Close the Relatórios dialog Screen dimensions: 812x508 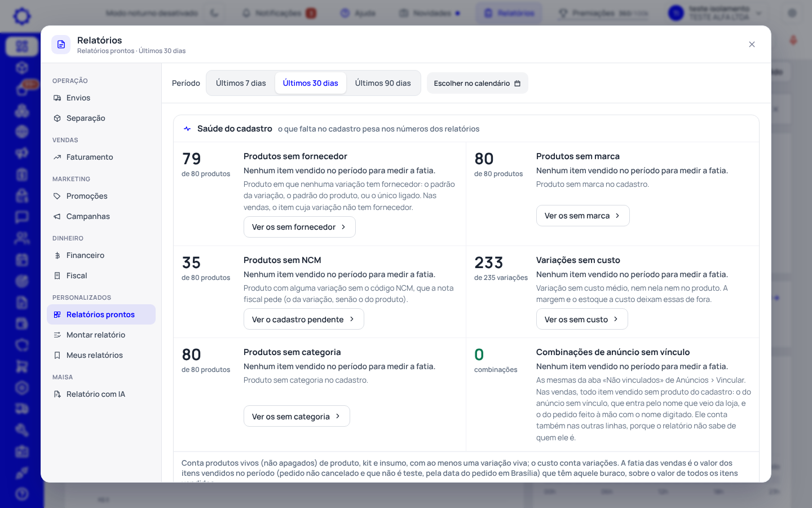(752, 45)
